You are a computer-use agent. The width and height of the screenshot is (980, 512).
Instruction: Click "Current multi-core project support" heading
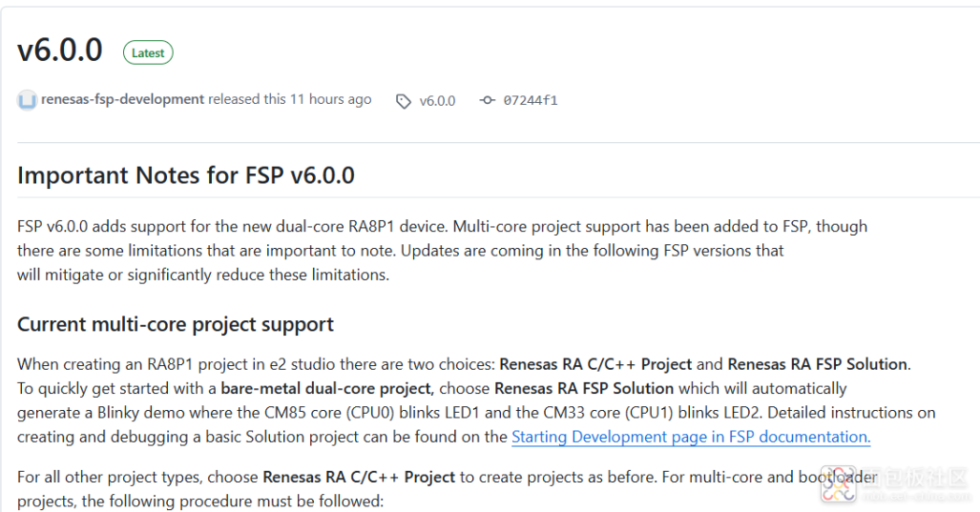[176, 324]
